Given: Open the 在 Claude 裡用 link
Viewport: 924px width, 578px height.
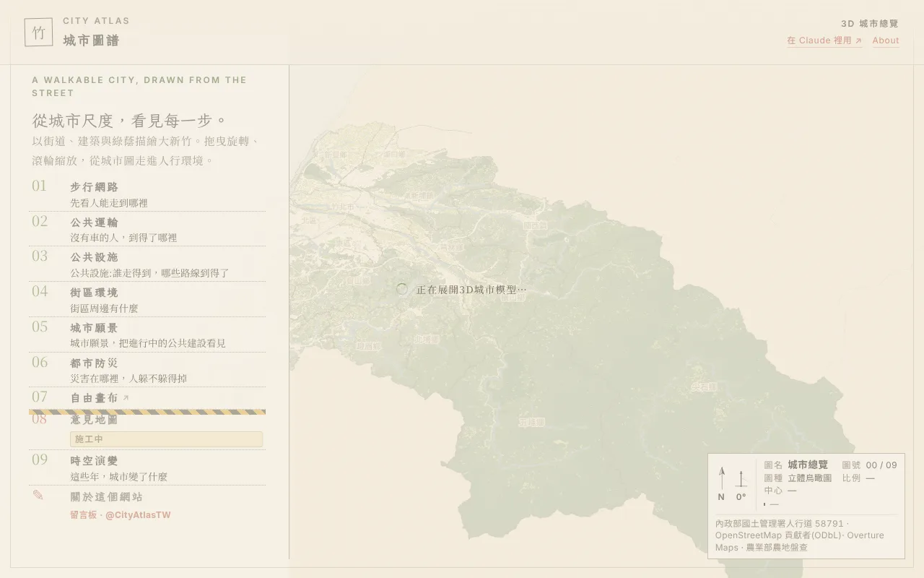Looking at the screenshot, I should pyautogui.click(x=824, y=40).
